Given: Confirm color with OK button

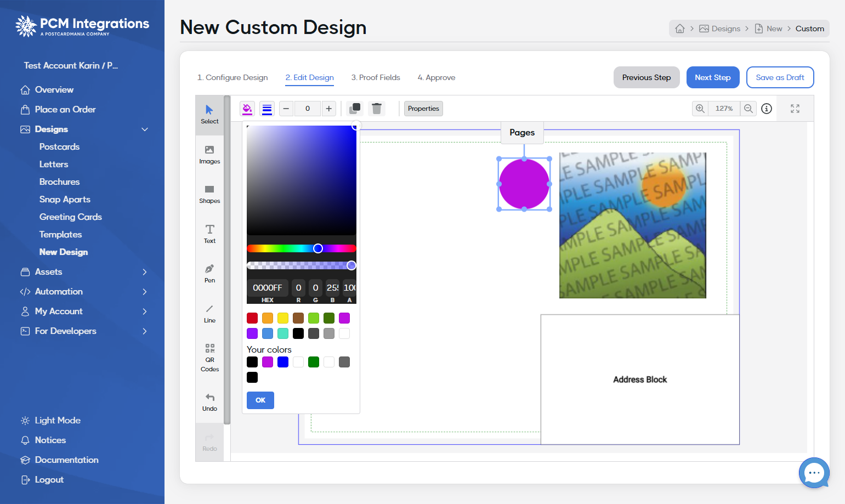Looking at the screenshot, I should (x=260, y=400).
